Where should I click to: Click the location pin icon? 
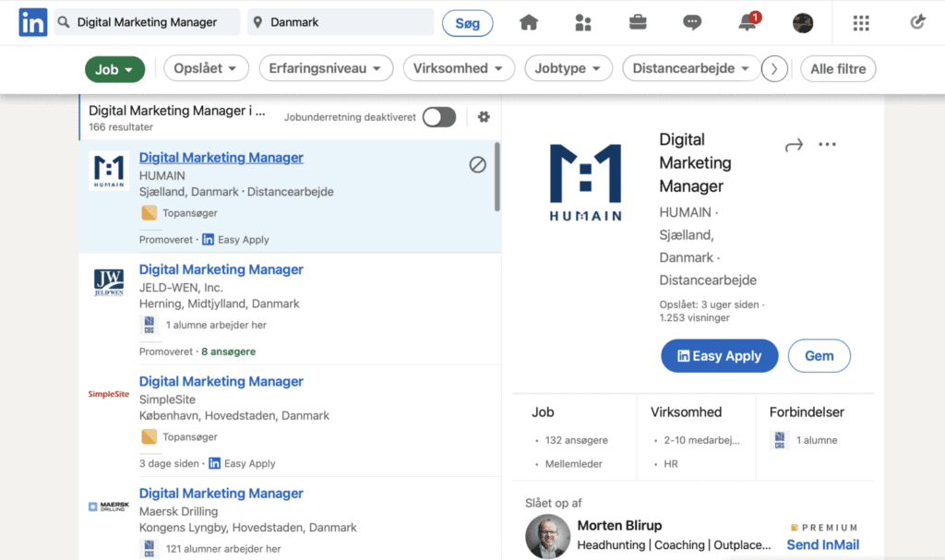coord(258,22)
